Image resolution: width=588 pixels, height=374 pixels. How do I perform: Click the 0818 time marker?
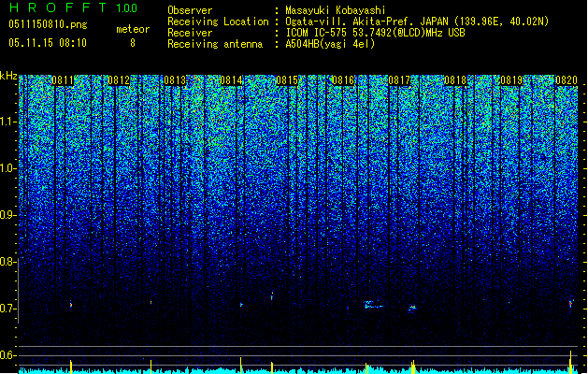[455, 79]
